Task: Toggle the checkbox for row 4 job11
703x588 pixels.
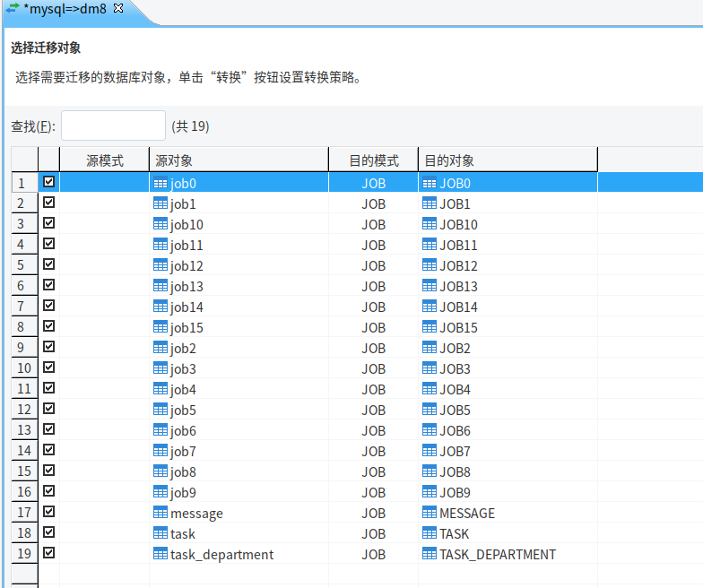Action: tap(48, 244)
